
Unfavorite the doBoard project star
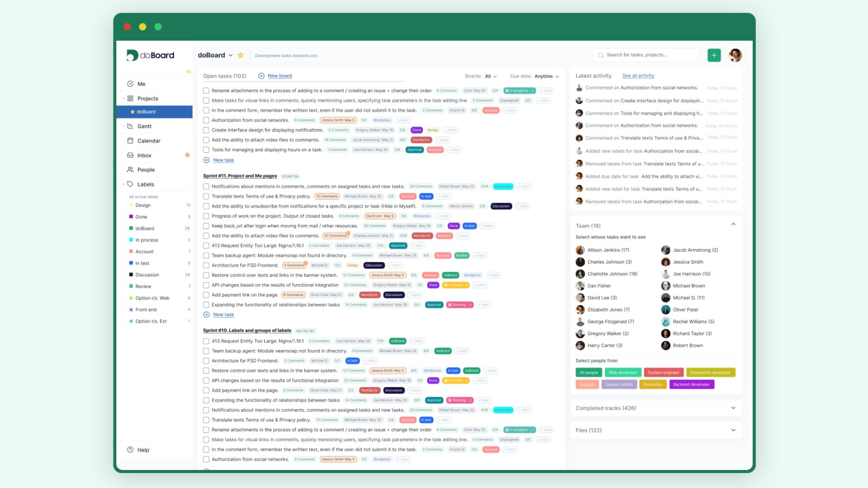coord(241,55)
